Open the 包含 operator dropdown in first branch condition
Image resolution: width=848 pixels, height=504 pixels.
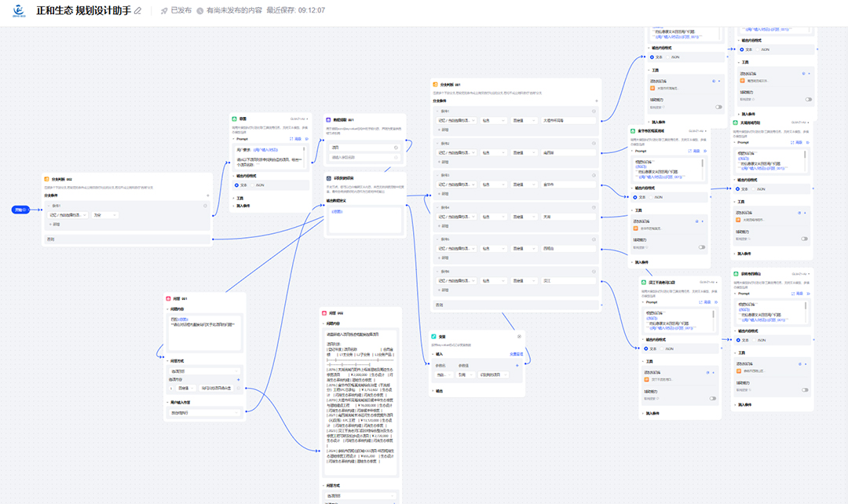point(492,121)
